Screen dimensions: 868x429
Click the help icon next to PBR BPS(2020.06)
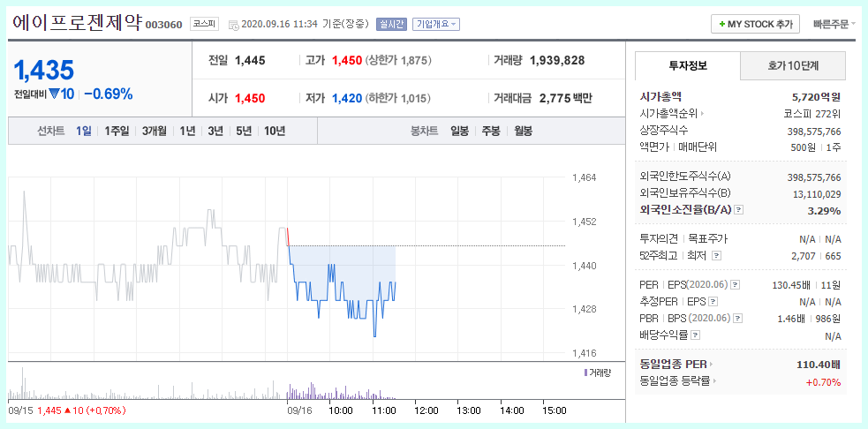coord(737,319)
